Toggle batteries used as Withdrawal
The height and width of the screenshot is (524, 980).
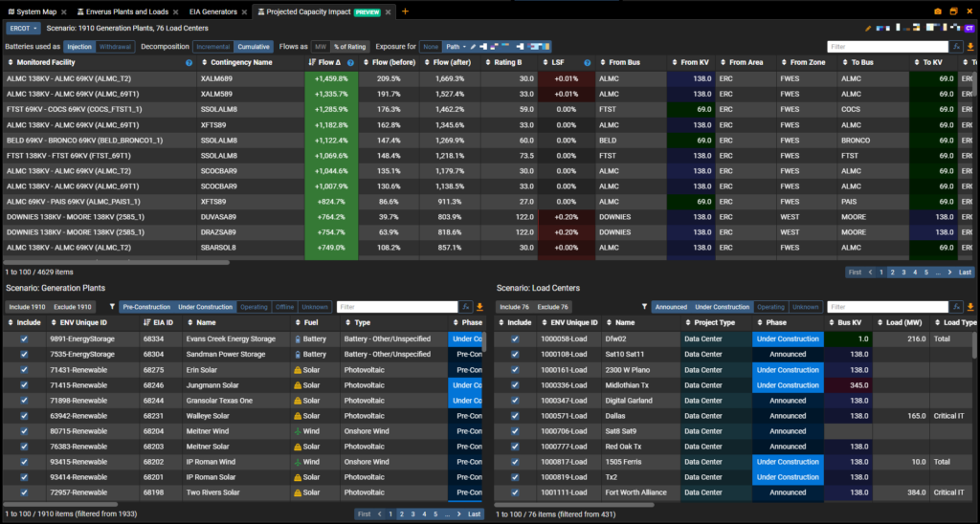[x=115, y=46]
